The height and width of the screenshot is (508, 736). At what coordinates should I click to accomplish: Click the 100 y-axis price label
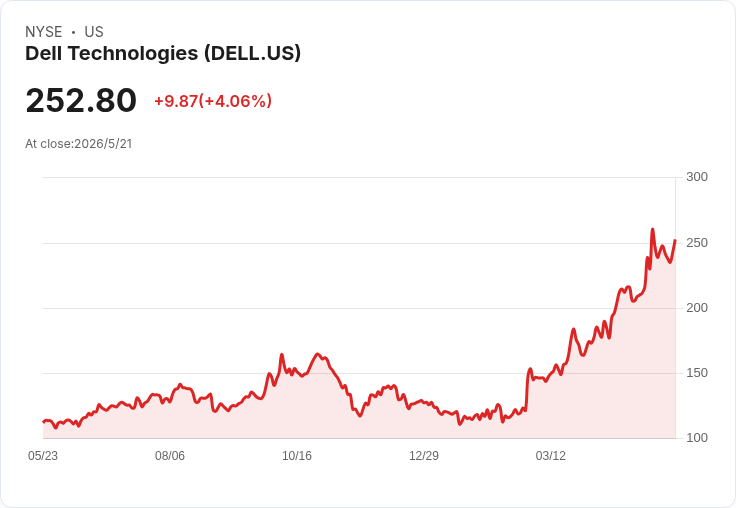(697, 438)
